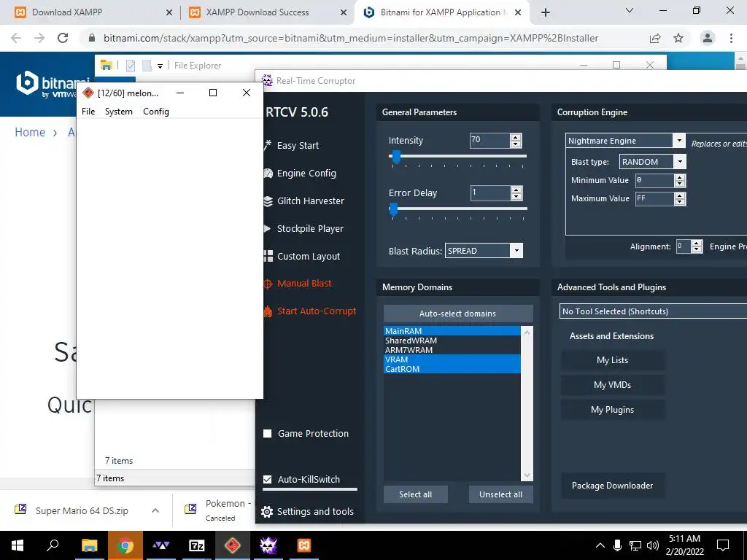
Task: Click Select all domains button
Action: click(415, 494)
